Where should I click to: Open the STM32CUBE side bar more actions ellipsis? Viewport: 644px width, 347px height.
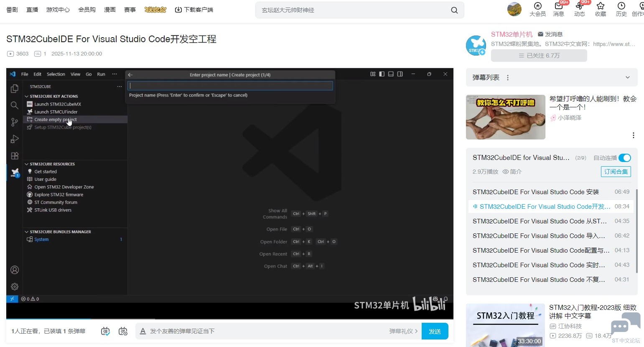[x=120, y=86]
